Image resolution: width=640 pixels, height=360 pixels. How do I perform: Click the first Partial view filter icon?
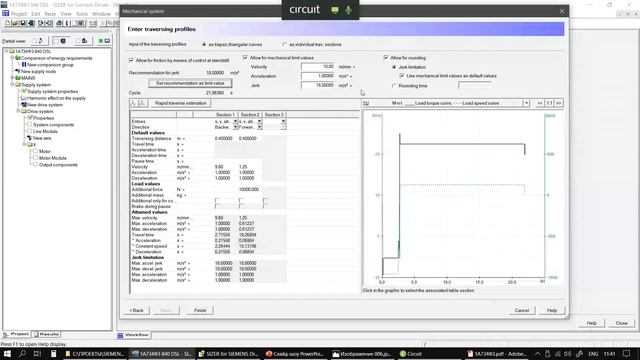click(x=40, y=40)
